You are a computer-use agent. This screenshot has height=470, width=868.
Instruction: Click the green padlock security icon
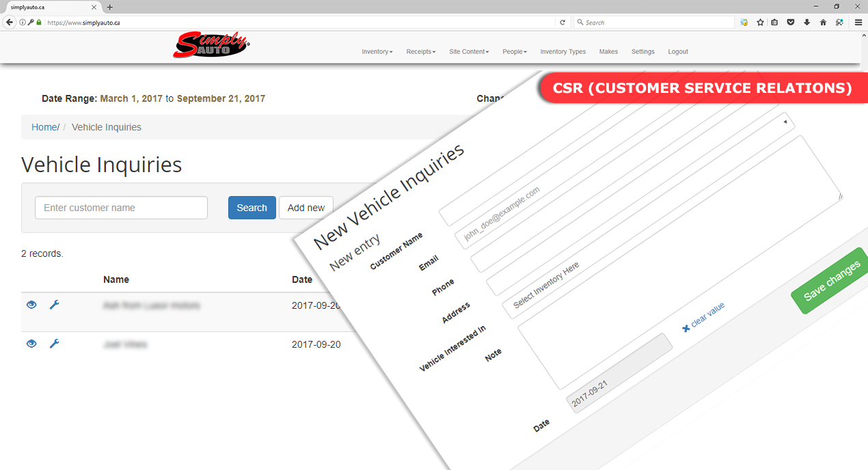[39, 22]
